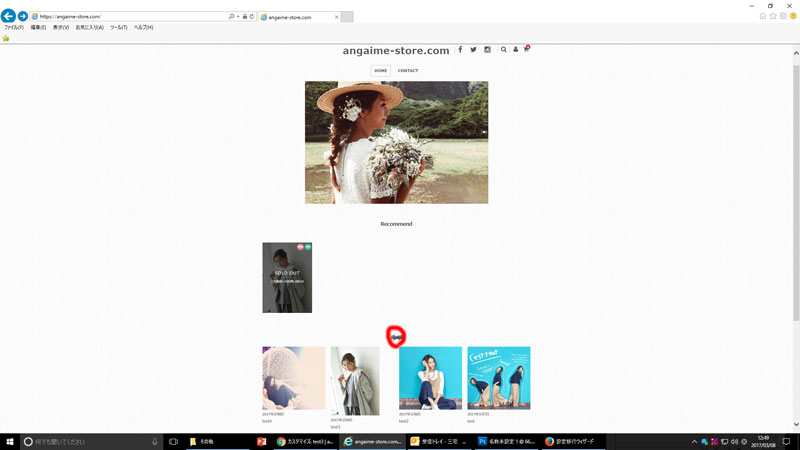The image size is (800, 450).
Task: Open the PowerPoint taskbar icon
Action: pos(262,441)
